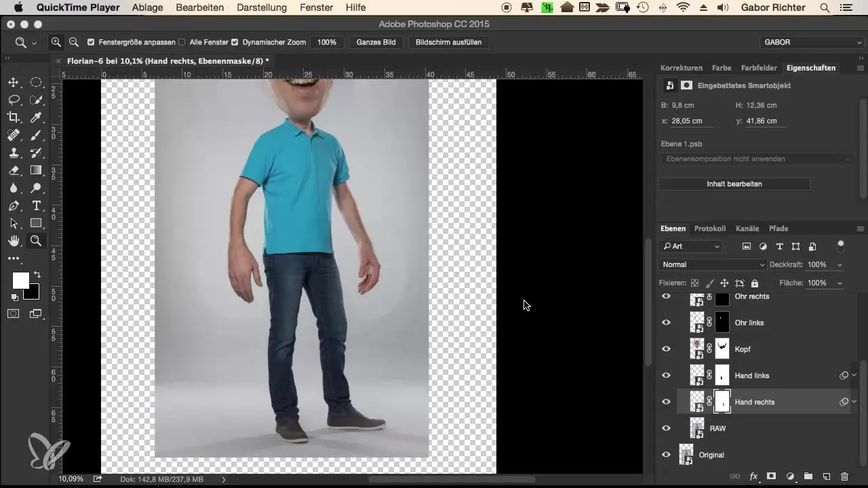Create a new layer

827,476
